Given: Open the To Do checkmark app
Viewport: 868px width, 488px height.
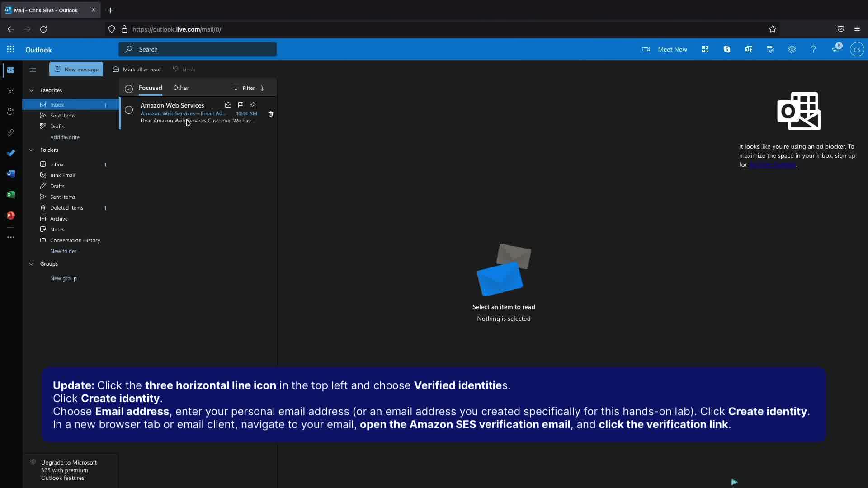Looking at the screenshot, I should coord(11,153).
